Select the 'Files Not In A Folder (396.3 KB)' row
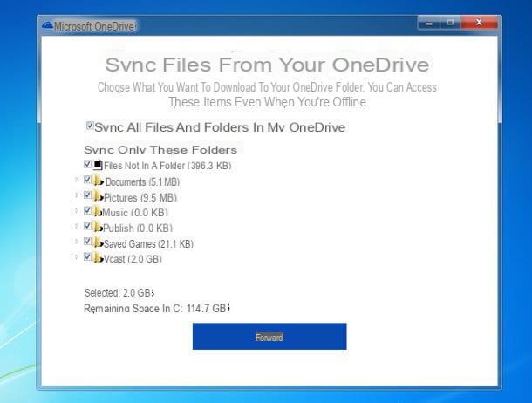This screenshot has height=403, width=532. [158, 166]
